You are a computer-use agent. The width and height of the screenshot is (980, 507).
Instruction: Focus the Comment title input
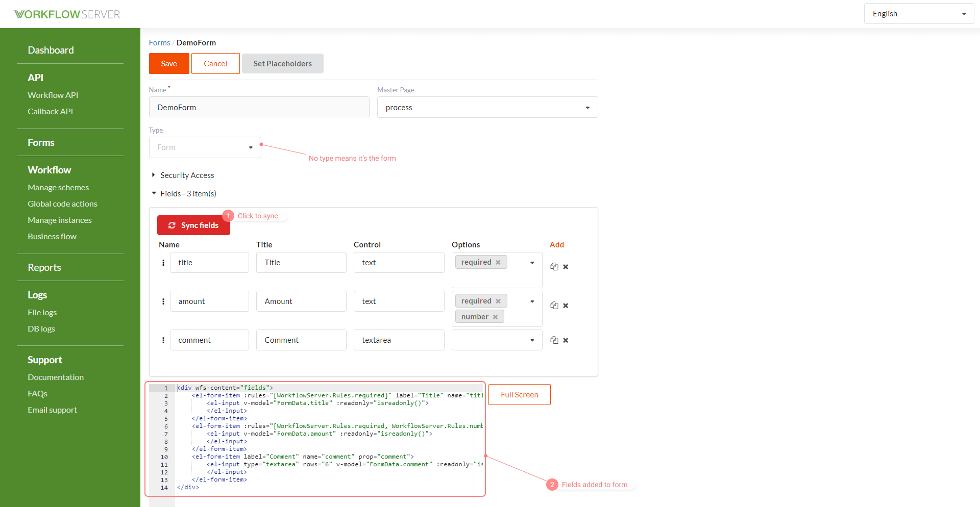click(x=301, y=340)
